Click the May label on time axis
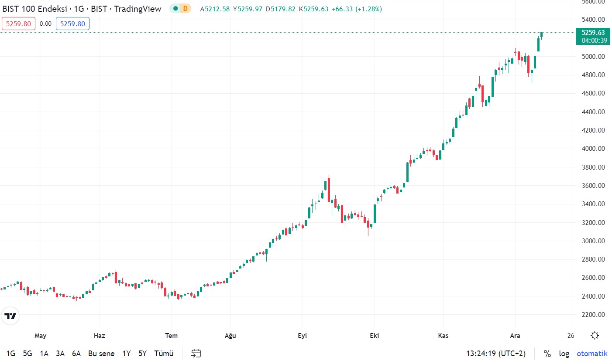Viewport: 612px width, 364px height. click(x=41, y=336)
